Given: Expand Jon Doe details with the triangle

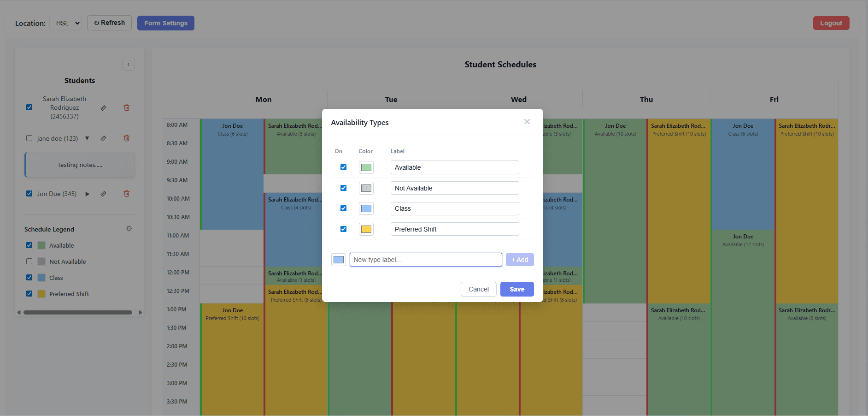Looking at the screenshot, I should click(x=87, y=194).
